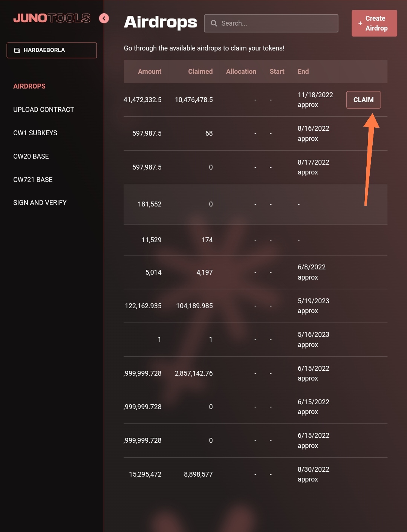The image size is (407, 532).
Task: Click the plus icon on Create Airdrop
Action: click(x=360, y=23)
